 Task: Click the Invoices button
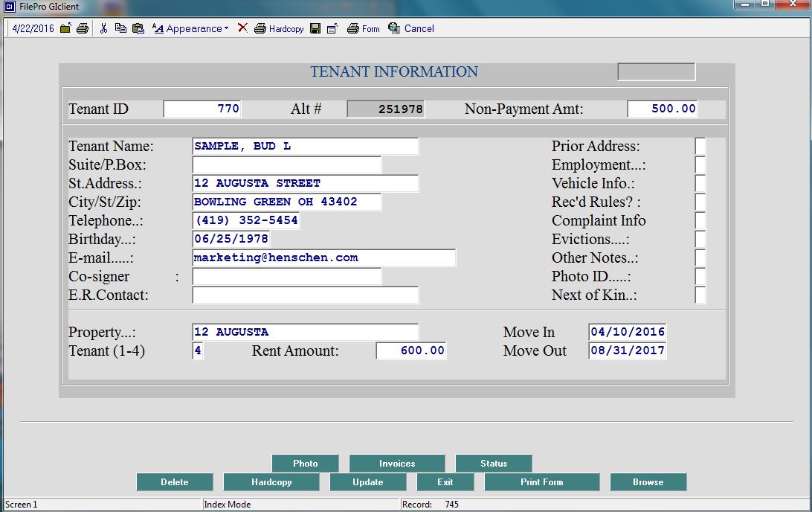click(x=397, y=463)
